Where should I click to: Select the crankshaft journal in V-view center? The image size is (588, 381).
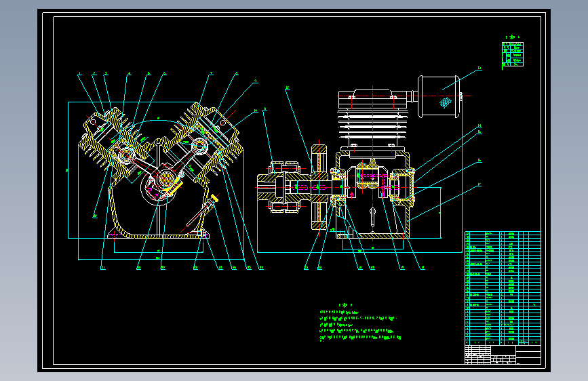tap(165, 179)
